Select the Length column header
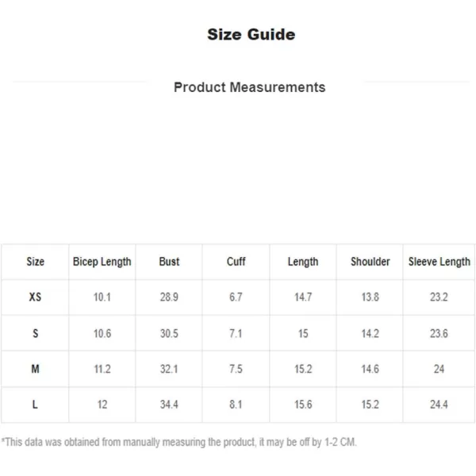Image resolution: width=476 pixels, height=476 pixels. [303, 262]
